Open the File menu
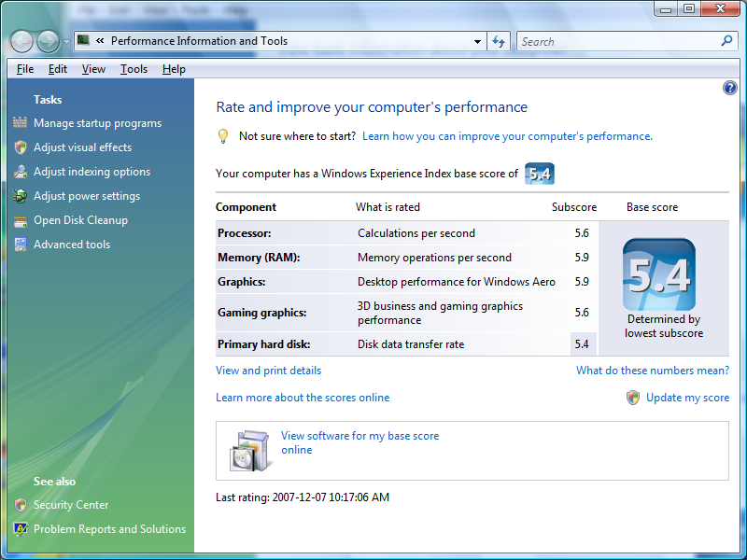 [25, 69]
